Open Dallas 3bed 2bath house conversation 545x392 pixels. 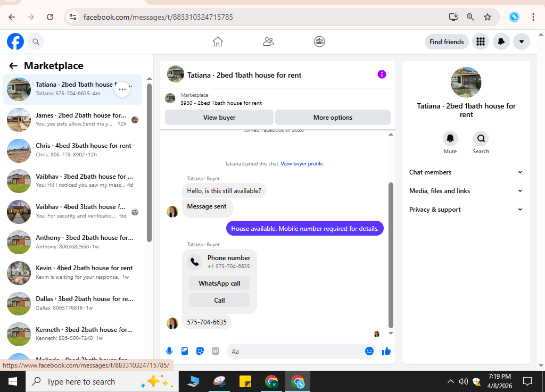[x=72, y=303]
